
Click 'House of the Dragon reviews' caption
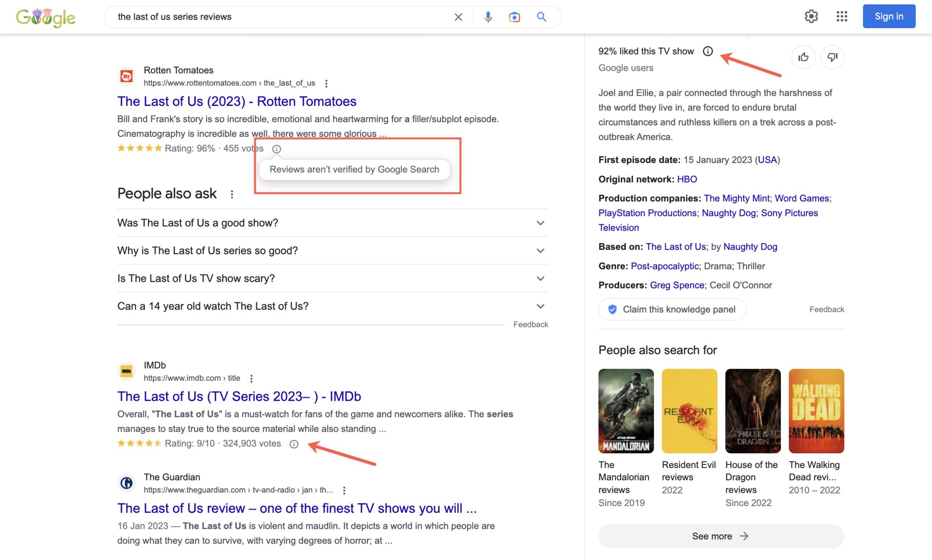tap(751, 477)
